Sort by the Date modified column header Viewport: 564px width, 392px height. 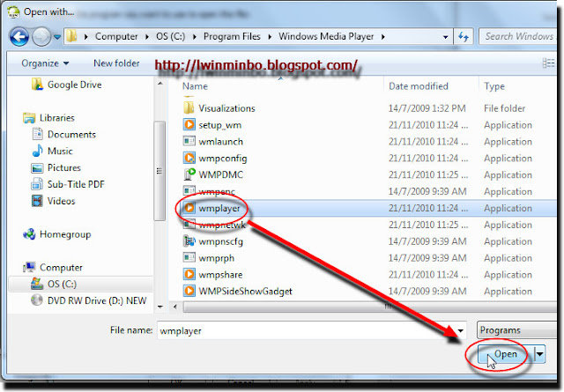(419, 86)
